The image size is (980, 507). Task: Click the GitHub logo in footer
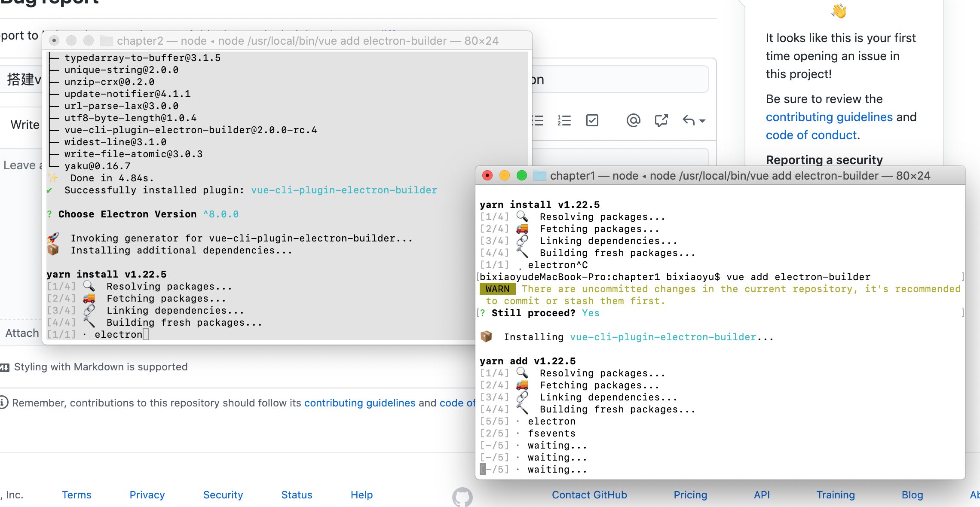pyautogui.click(x=462, y=497)
